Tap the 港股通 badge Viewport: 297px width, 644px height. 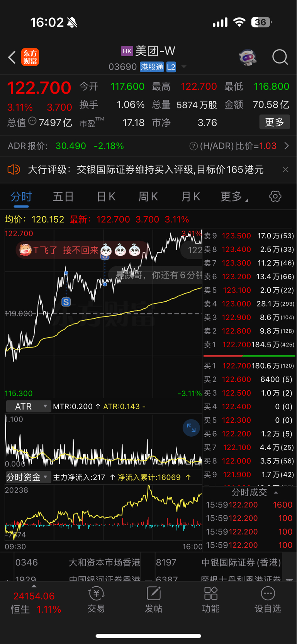[x=152, y=67]
